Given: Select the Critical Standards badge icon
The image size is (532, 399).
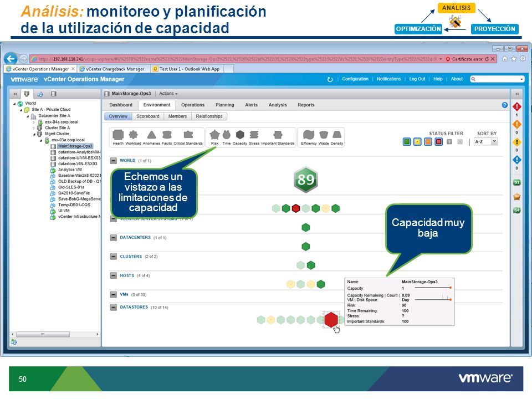Looking at the screenshot, I should pos(188,135).
